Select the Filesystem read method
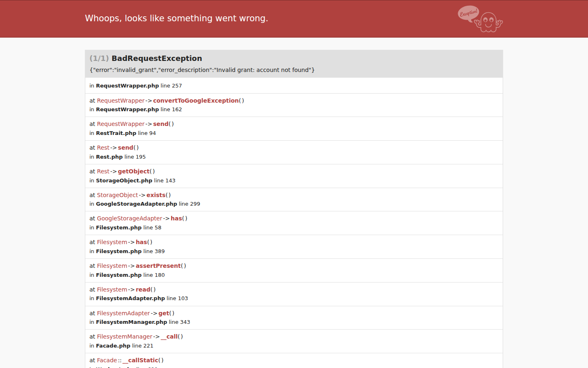This screenshot has height=368, width=588. [x=143, y=289]
